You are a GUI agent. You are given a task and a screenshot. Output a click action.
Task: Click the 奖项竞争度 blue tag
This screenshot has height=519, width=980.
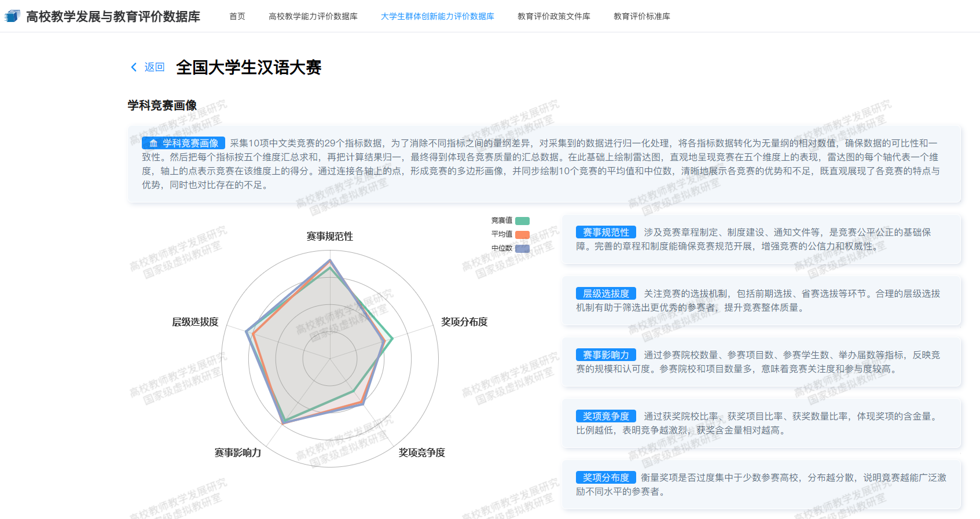pyautogui.click(x=606, y=416)
